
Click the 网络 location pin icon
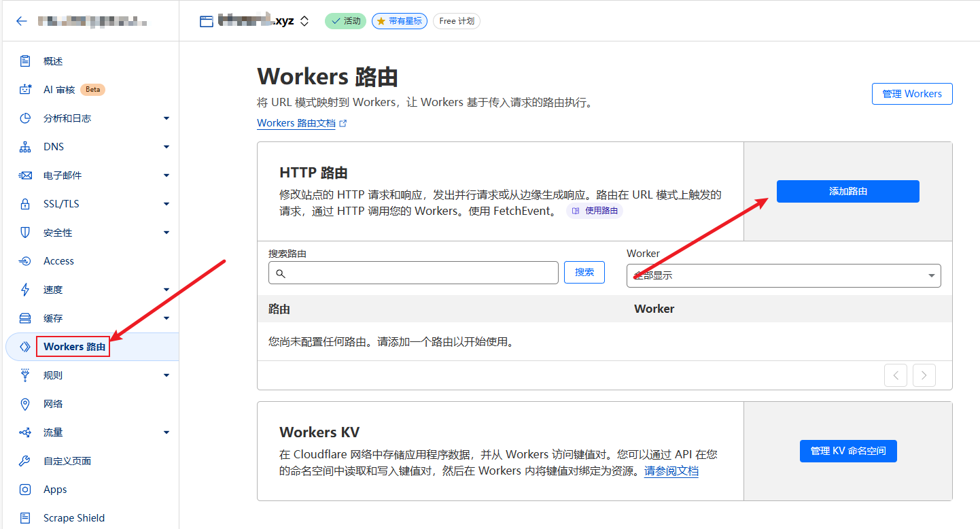pyautogui.click(x=25, y=404)
